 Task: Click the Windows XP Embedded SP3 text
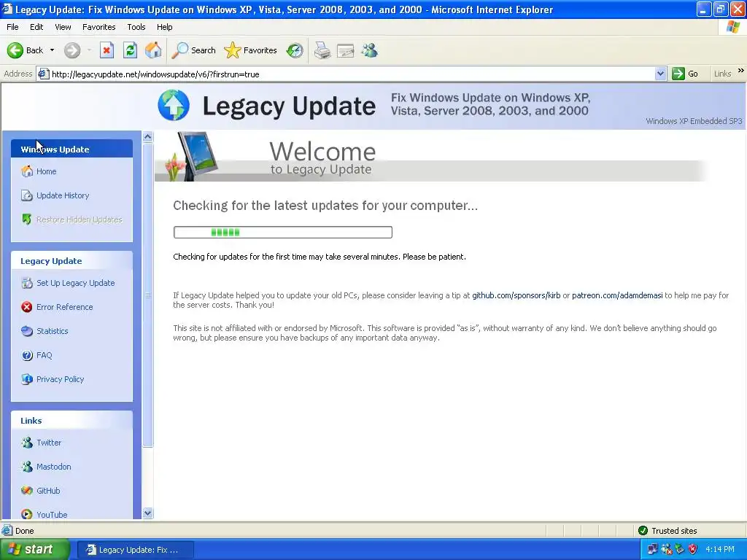pyautogui.click(x=694, y=121)
